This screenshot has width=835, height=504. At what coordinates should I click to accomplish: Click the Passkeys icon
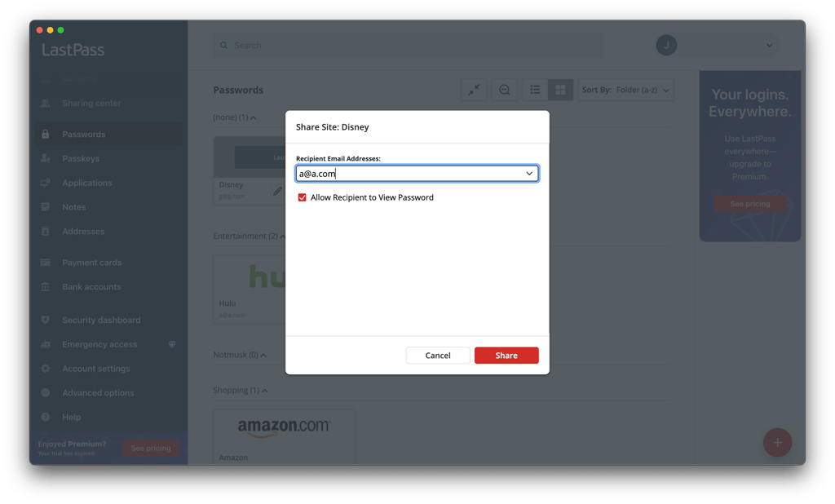pyautogui.click(x=46, y=159)
